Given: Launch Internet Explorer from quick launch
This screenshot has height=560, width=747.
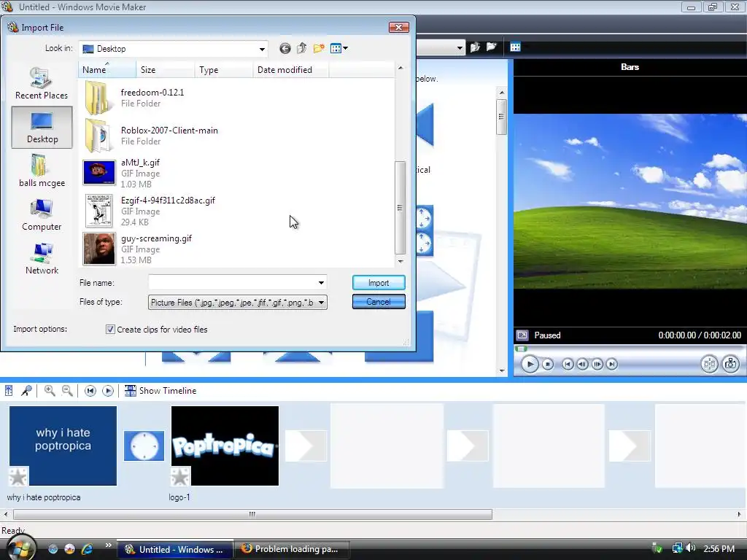Looking at the screenshot, I should (x=87, y=549).
